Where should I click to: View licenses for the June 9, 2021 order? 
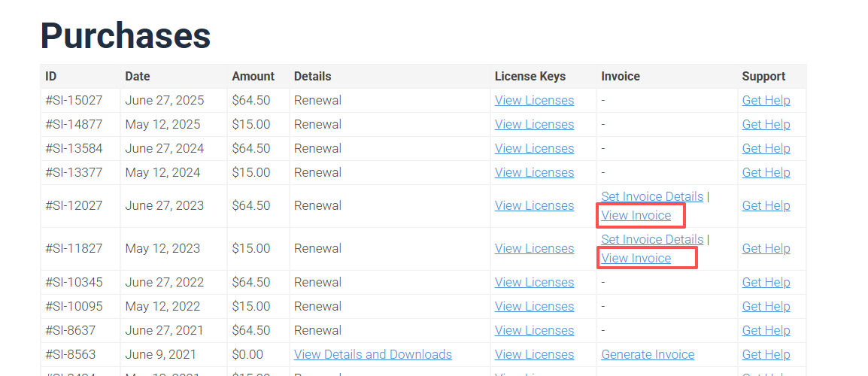534,355
